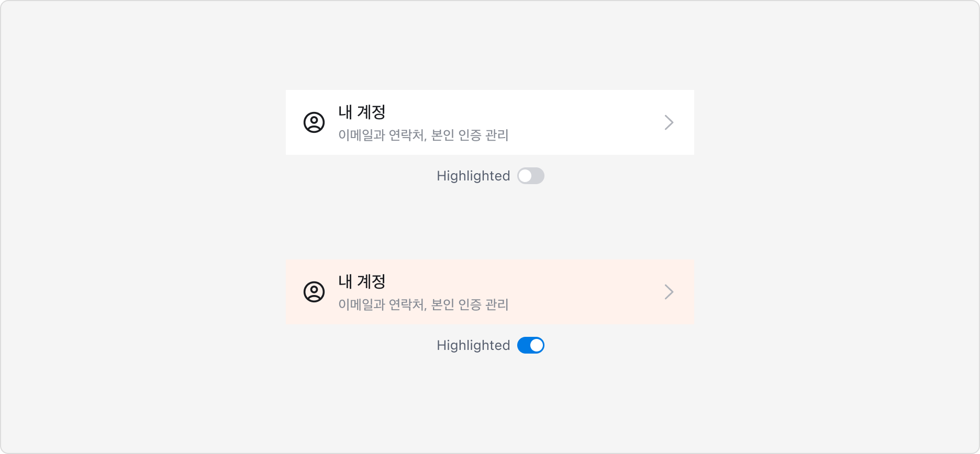Expand the white account settings item via its arrow
Viewport: 980px width, 454px height.
(669, 122)
